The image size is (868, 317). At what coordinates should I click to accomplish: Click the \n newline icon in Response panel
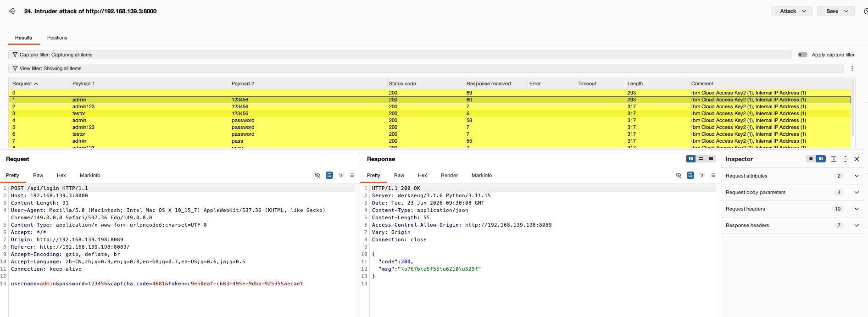tap(702, 175)
